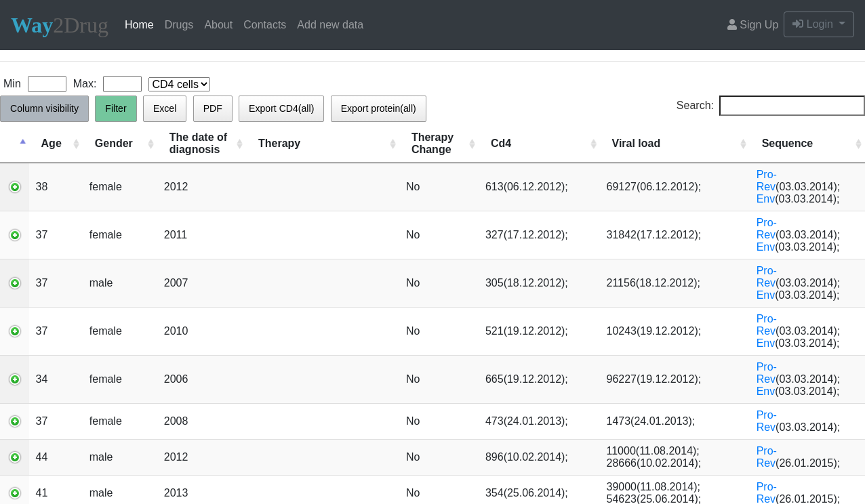The width and height of the screenshot is (865, 504).
Task: Select viral load 10243(19.12.2012)
Action: [x=653, y=331]
